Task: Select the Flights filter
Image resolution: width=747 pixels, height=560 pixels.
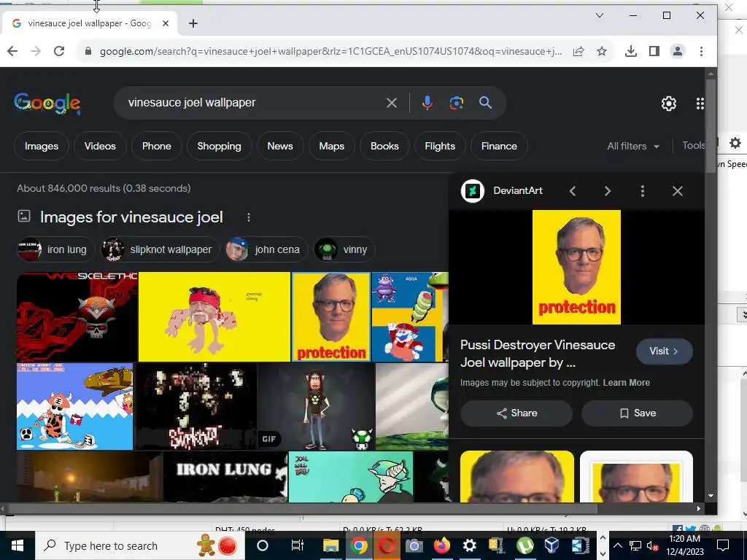Action: point(440,146)
